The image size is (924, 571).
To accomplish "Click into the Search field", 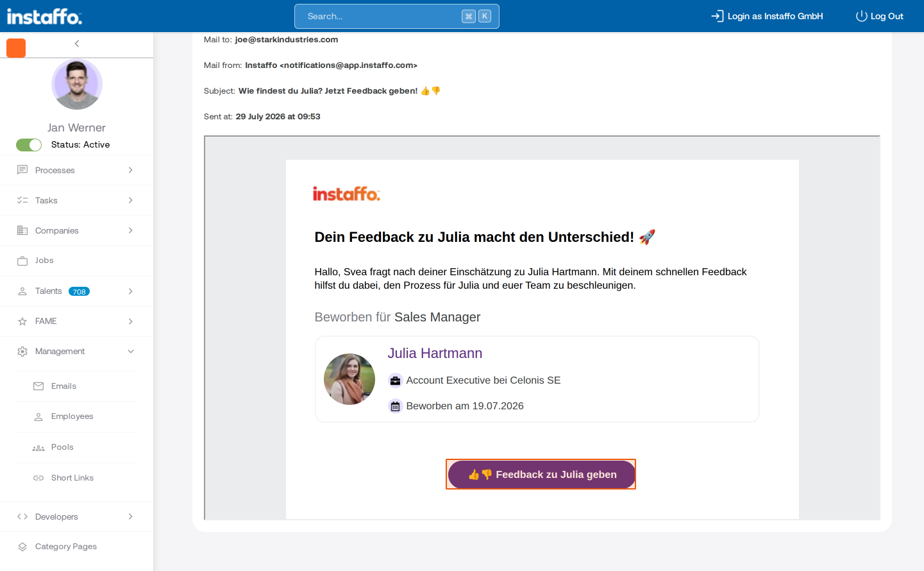I will pos(397,16).
